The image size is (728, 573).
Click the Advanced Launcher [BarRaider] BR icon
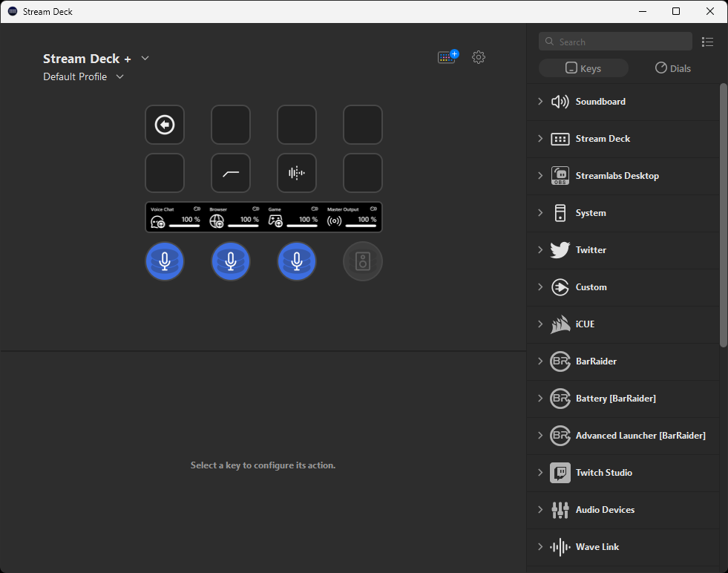560,436
